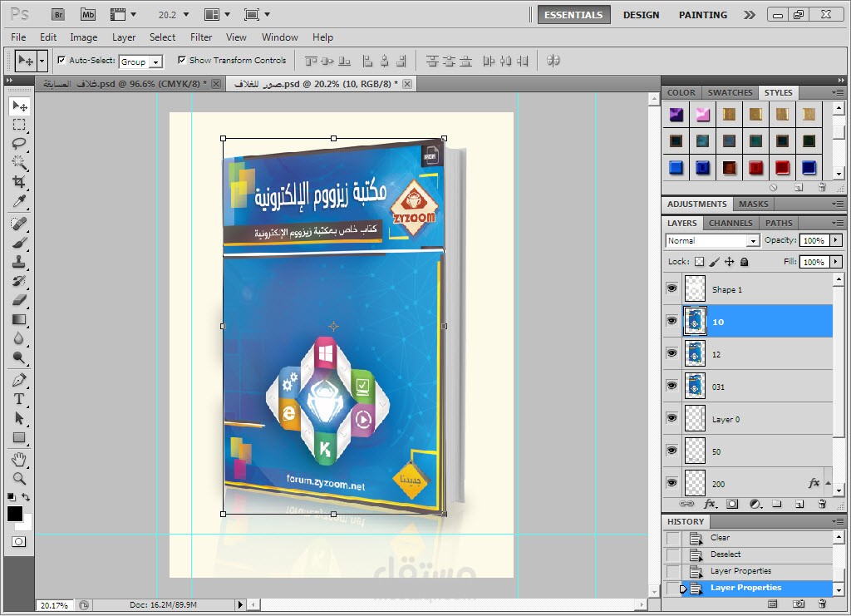Select the Crop tool

(x=19, y=181)
